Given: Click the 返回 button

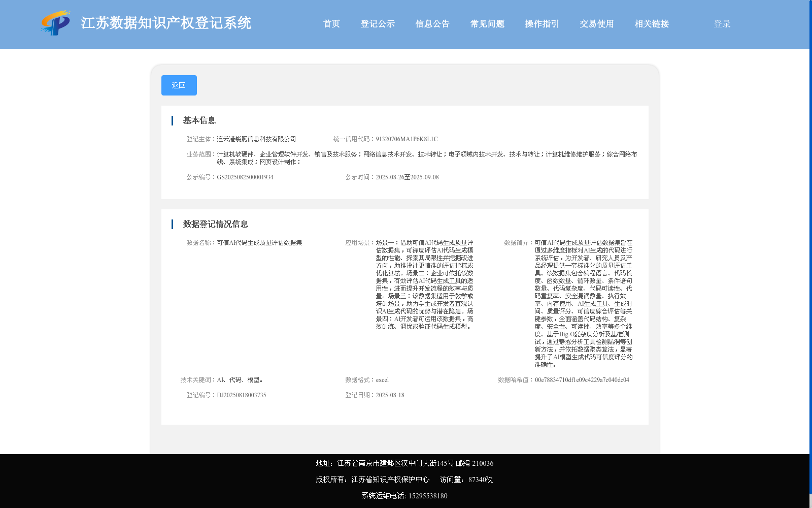Looking at the screenshot, I should (x=179, y=85).
